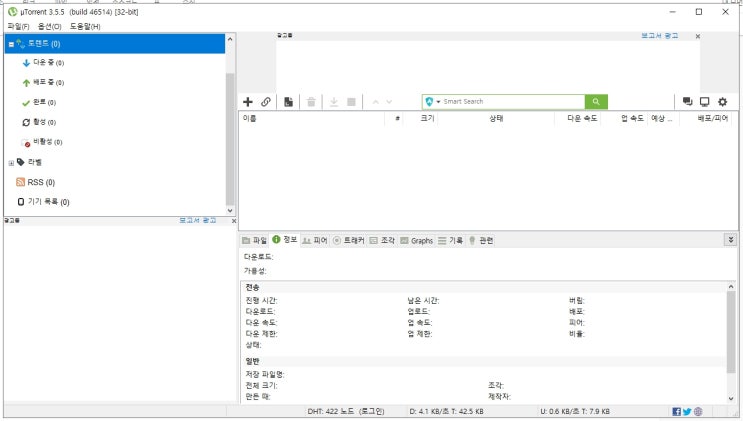
Task: Click the Remove Torrent trash icon
Action: coord(311,102)
